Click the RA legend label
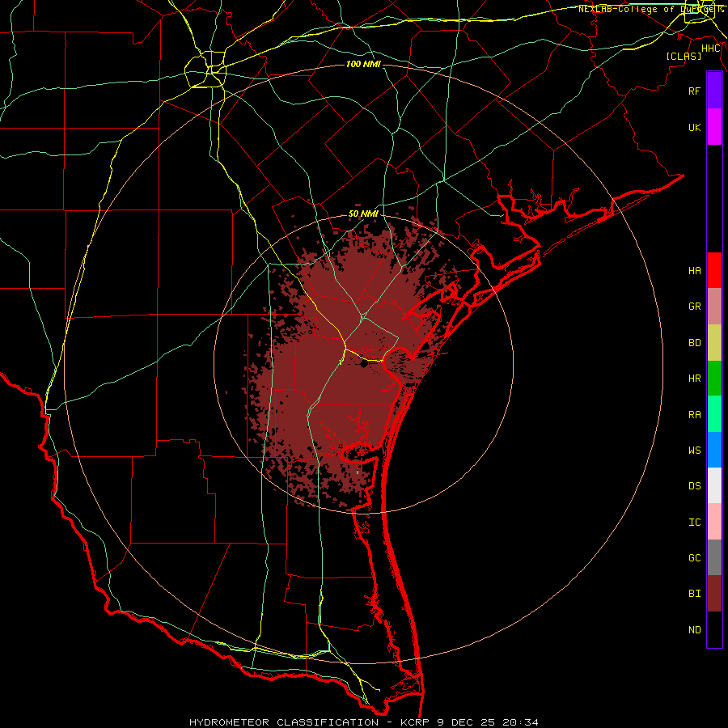Screen dimensions: 728x728 pyautogui.click(x=694, y=415)
